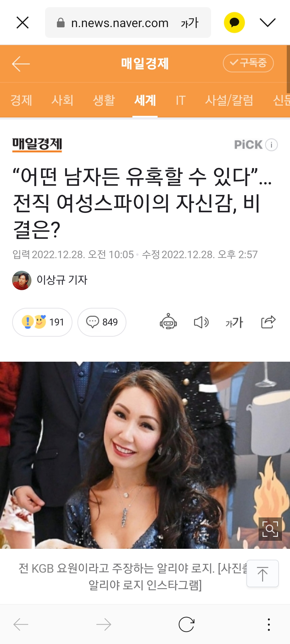The height and width of the screenshot is (644, 290).
Task: Open reporter 이상규 기자 profile
Action: [x=50, y=280]
